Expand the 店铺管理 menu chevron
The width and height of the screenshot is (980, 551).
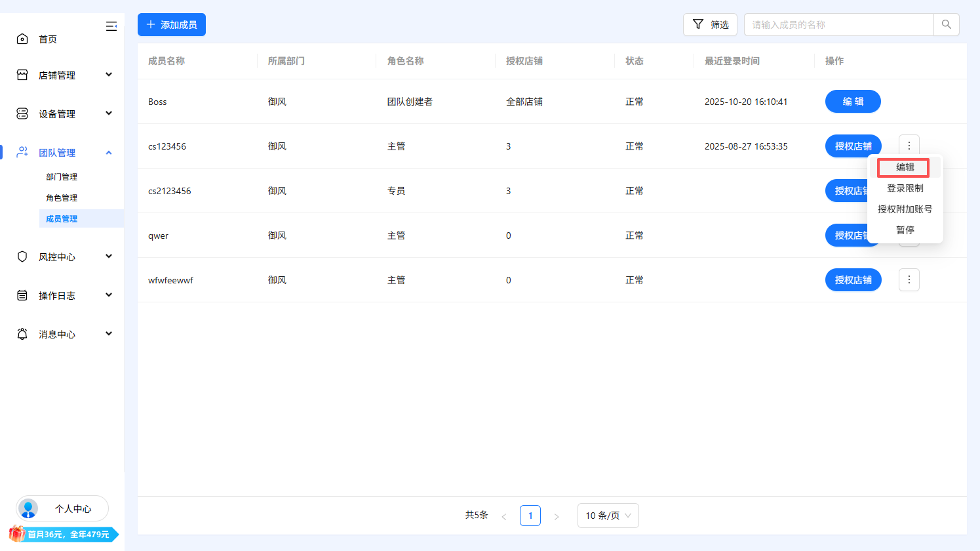109,74
